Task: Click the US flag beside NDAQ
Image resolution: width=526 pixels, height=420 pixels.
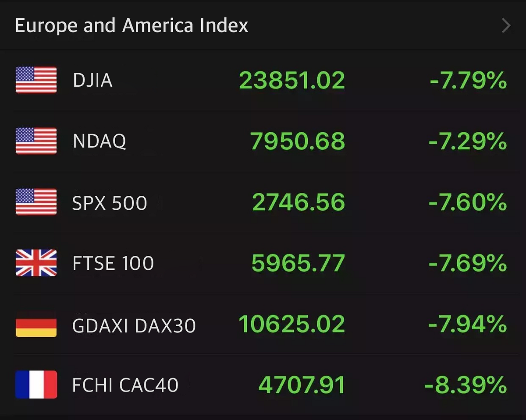Action: pyautogui.click(x=36, y=141)
